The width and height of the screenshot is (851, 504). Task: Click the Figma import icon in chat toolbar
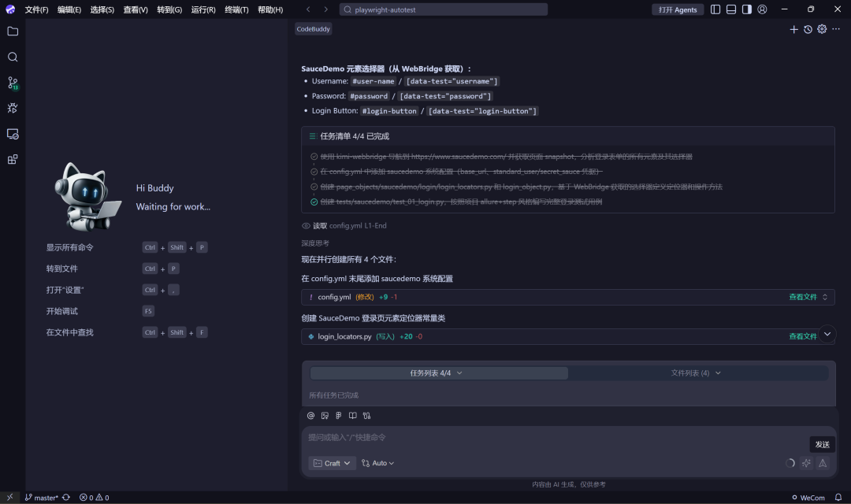[339, 416]
